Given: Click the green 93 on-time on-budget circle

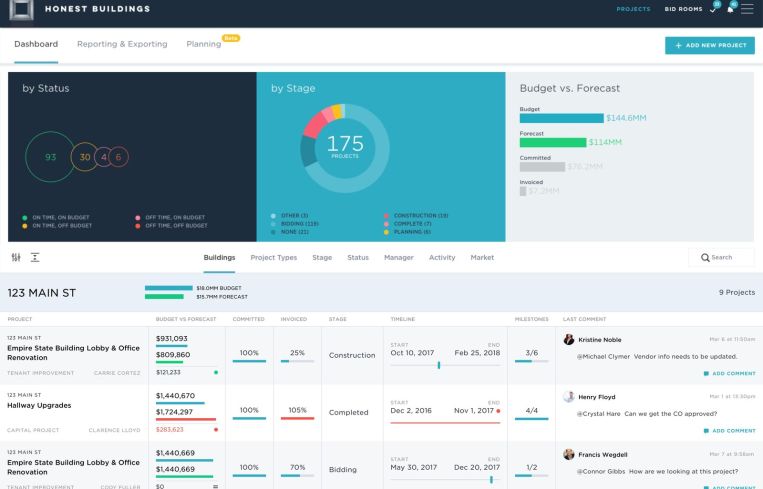Looking at the screenshot, I should click(x=50, y=157).
